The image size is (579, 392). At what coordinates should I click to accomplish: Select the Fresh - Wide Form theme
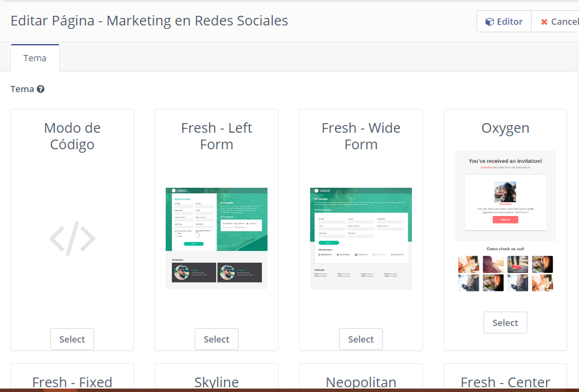click(361, 339)
